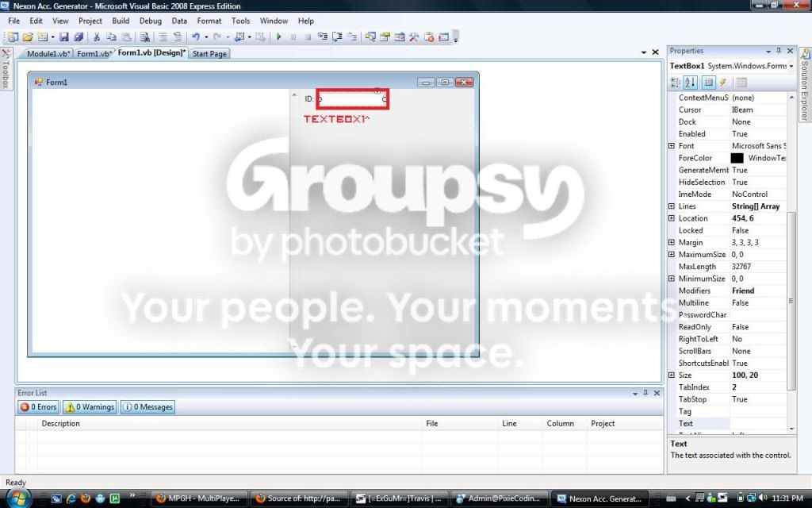Switch Properties to Categorized view
The width and height of the screenshot is (812, 508).
[676, 83]
